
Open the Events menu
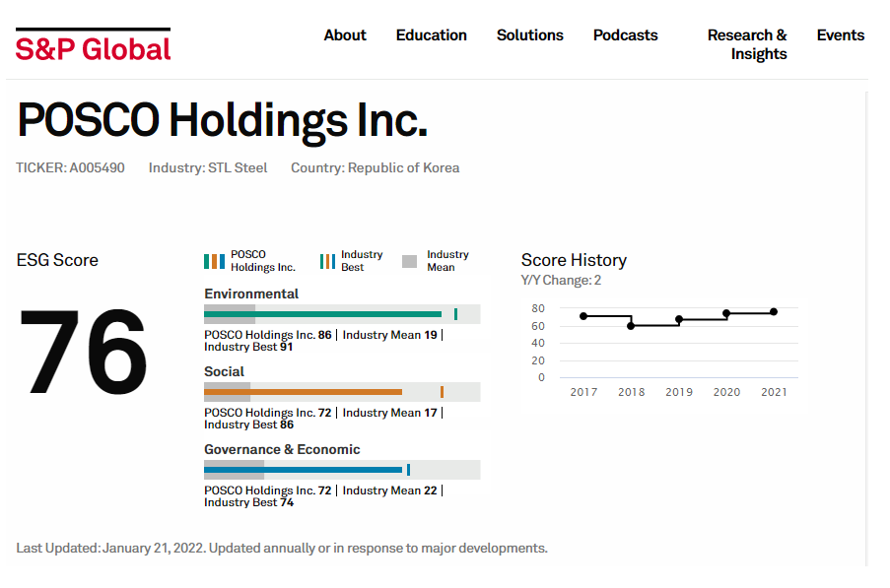point(841,35)
